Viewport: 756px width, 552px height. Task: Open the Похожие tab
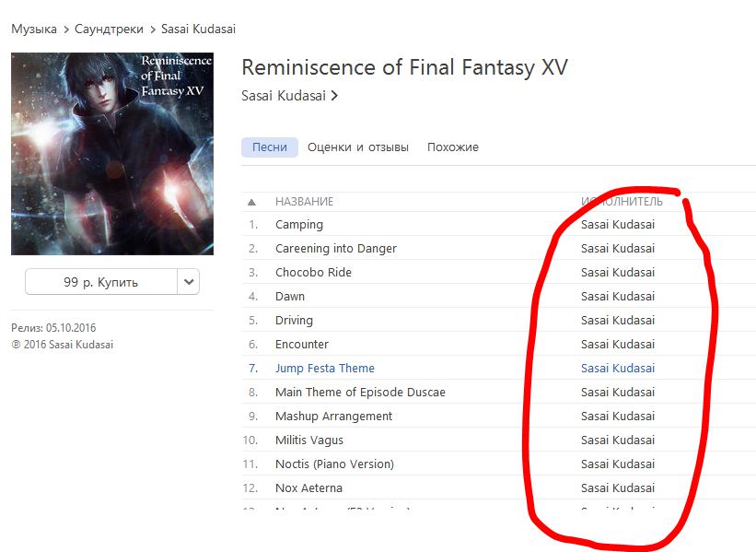(453, 147)
